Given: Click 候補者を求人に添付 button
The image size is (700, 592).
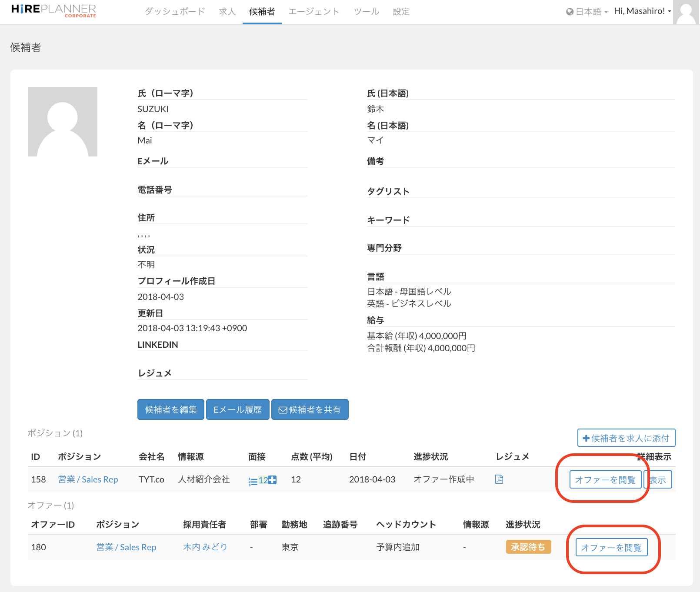Looking at the screenshot, I should point(626,438).
